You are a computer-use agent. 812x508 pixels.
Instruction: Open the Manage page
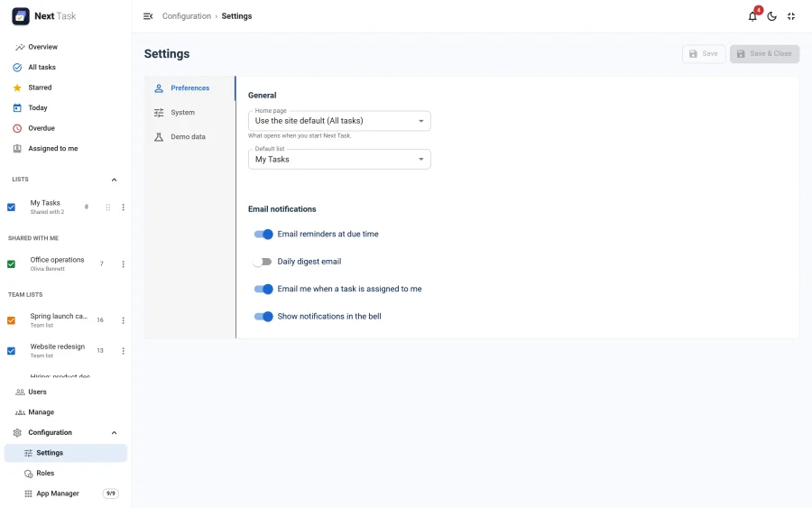click(x=66, y=412)
